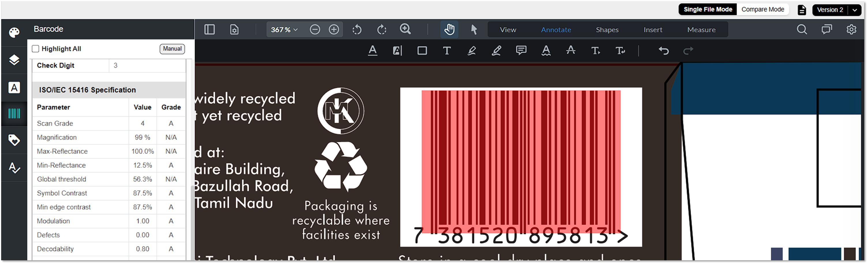Pick the freehand highlighter pen tool
Image resolution: width=868 pixels, height=264 pixels.
tap(472, 50)
